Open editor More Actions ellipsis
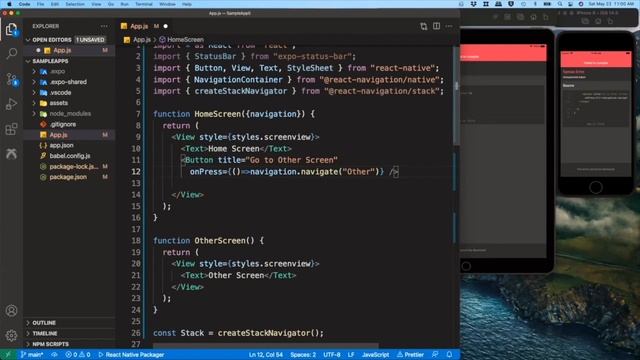The image size is (640, 360). pos(449,26)
